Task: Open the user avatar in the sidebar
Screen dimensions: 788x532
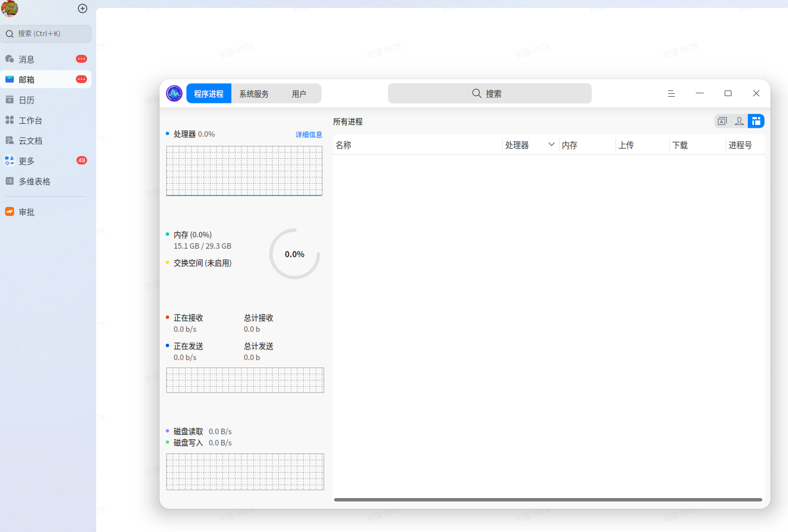Action: pos(10,8)
